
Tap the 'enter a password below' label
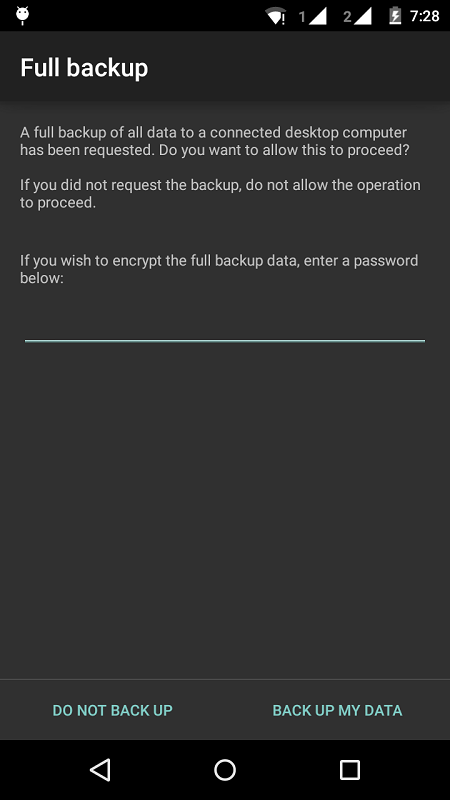(219, 269)
